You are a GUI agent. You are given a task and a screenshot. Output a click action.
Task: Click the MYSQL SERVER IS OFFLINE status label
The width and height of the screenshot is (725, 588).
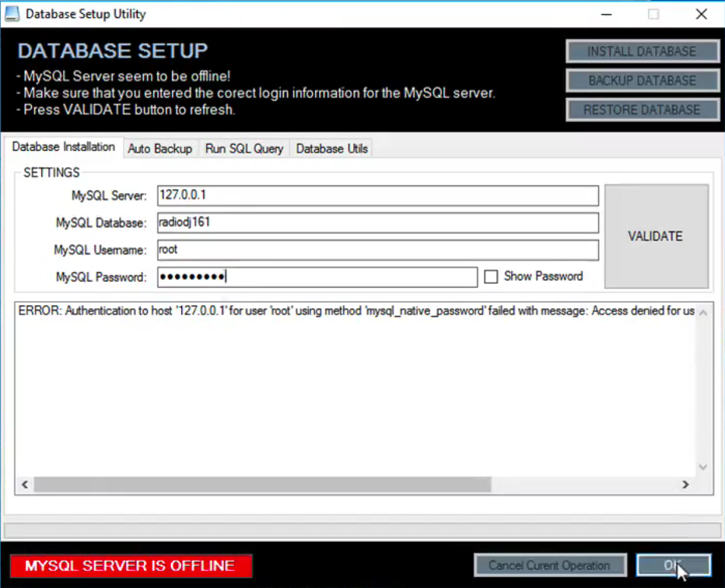[x=131, y=565]
